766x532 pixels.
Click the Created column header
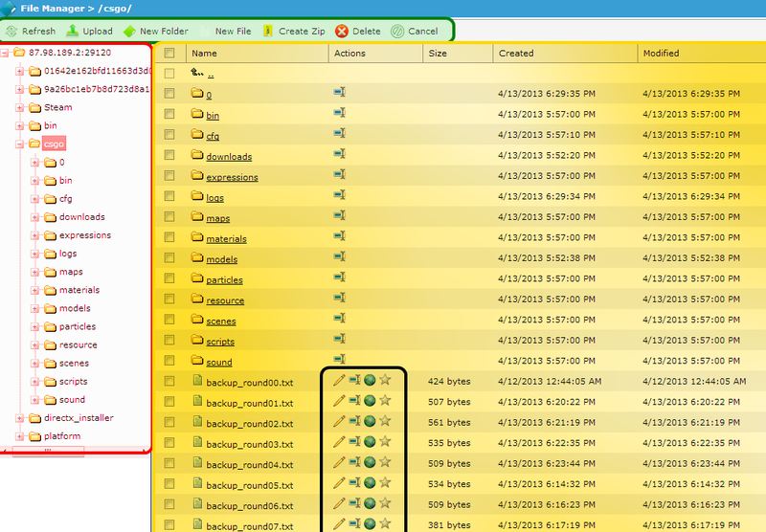coord(516,54)
